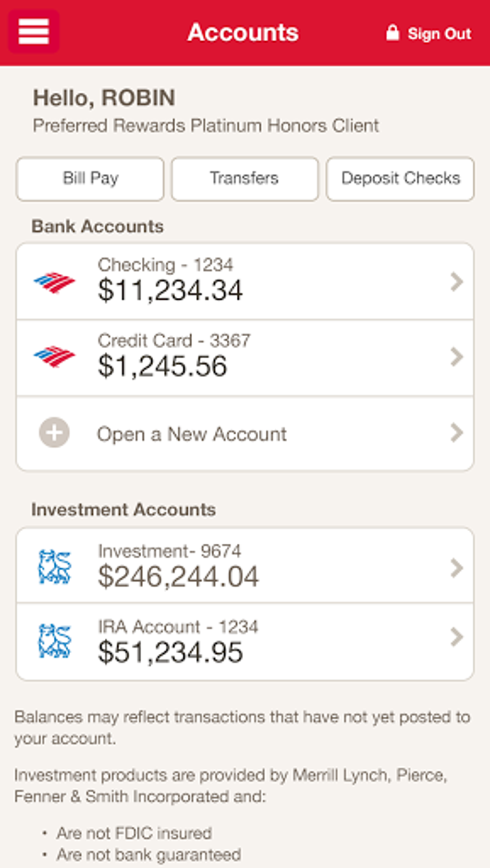Expand the IRA Account - 1234 chevron
This screenshot has height=868, width=490.
coord(456,637)
